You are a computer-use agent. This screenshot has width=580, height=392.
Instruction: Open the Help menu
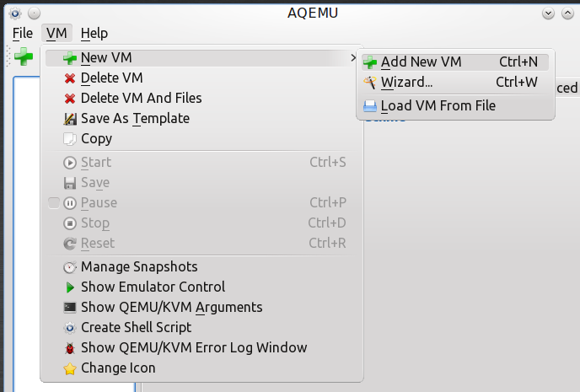pyautogui.click(x=94, y=33)
